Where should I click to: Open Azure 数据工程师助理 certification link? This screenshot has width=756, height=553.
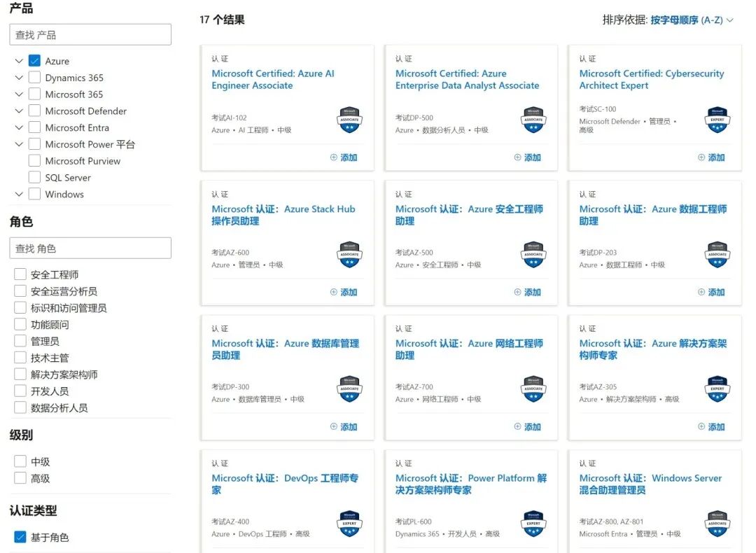[653, 215]
